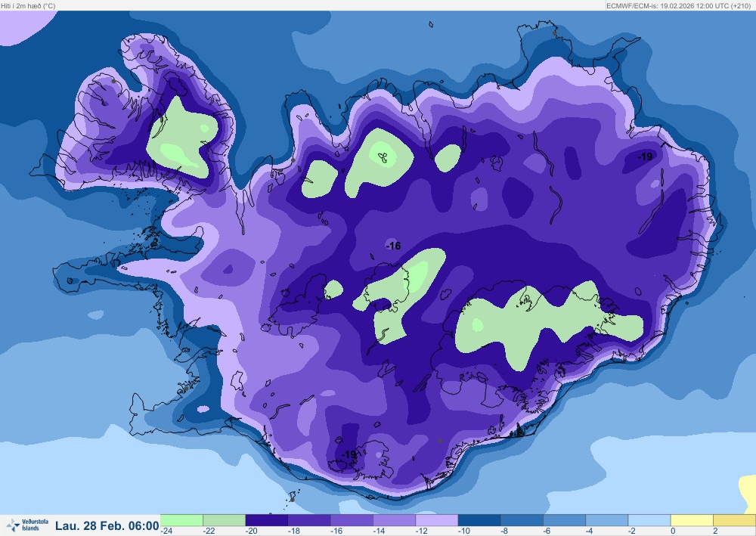Click the Veðurstofa Íslands logo
Screen dimensions: 756x536
tap(27, 525)
